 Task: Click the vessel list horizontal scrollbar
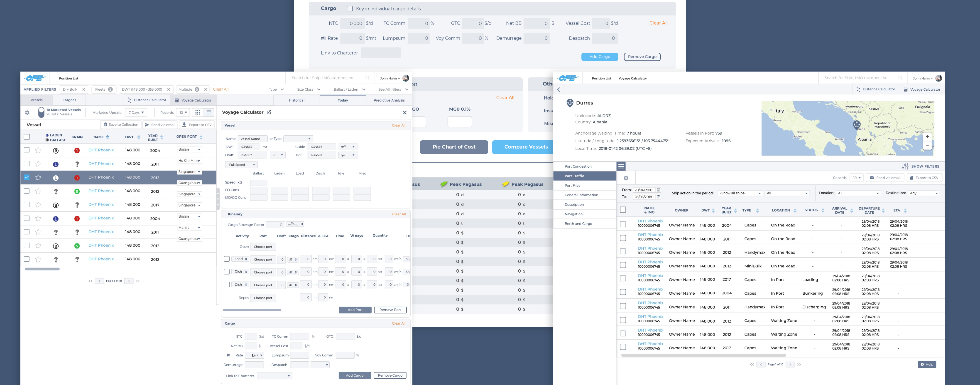tap(42, 269)
